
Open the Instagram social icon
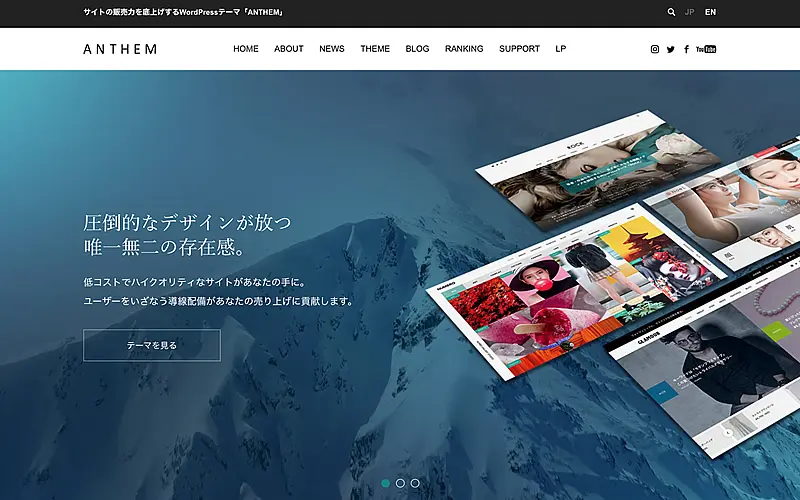pos(655,49)
